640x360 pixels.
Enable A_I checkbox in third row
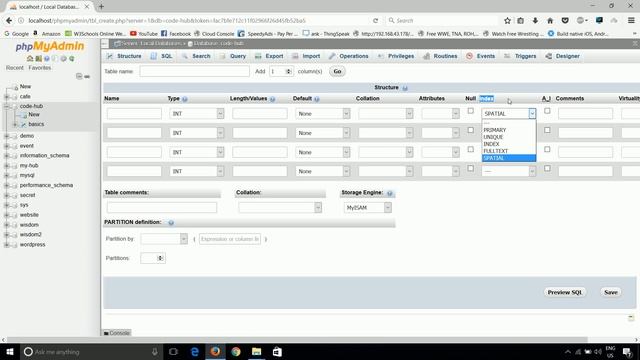click(x=547, y=149)
